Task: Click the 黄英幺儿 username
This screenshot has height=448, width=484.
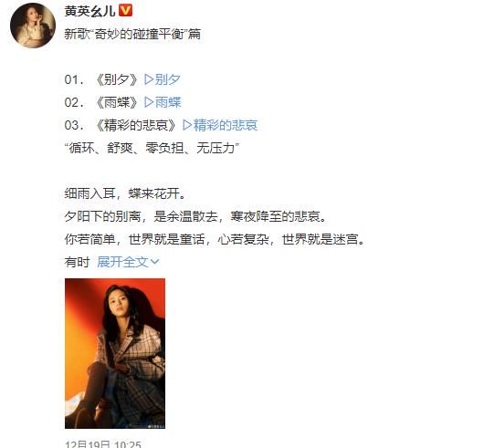Action: click(x=89, y=11)
